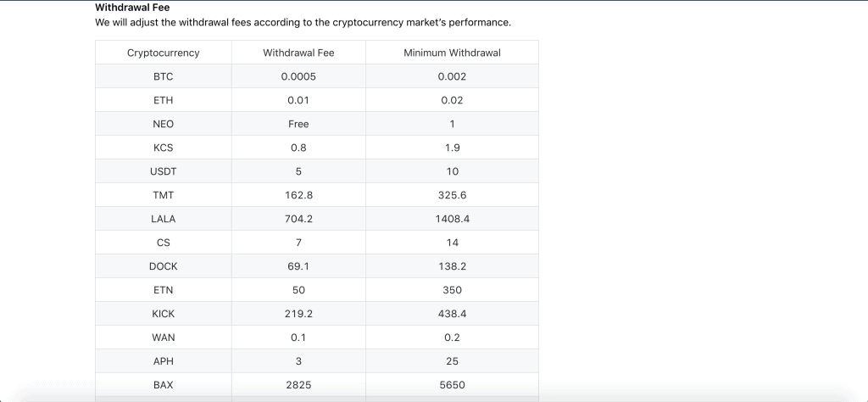
Task: Click the ETH cryptocurrency cell
Action: click(x=164, y=100)
